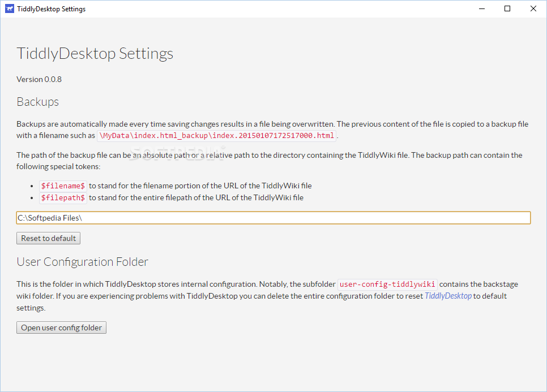
Task: Click the User Configuration Folder heading
Action: [82, 262]
